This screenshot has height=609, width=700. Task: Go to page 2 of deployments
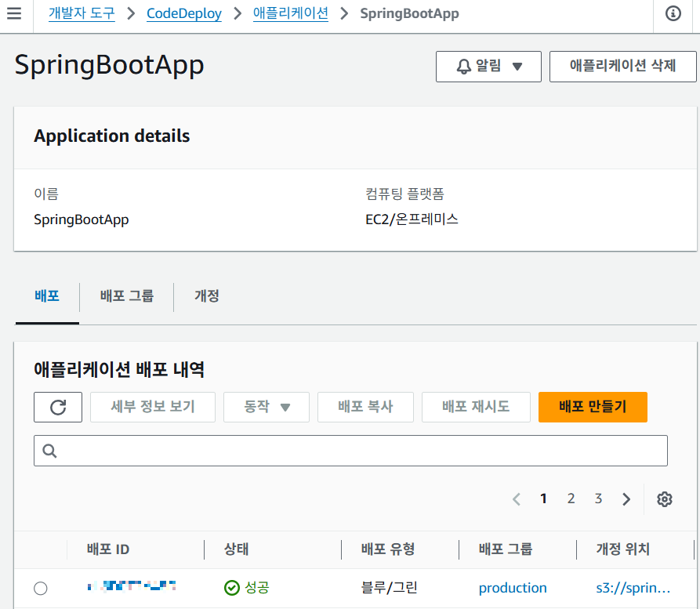tap(571, 498)
